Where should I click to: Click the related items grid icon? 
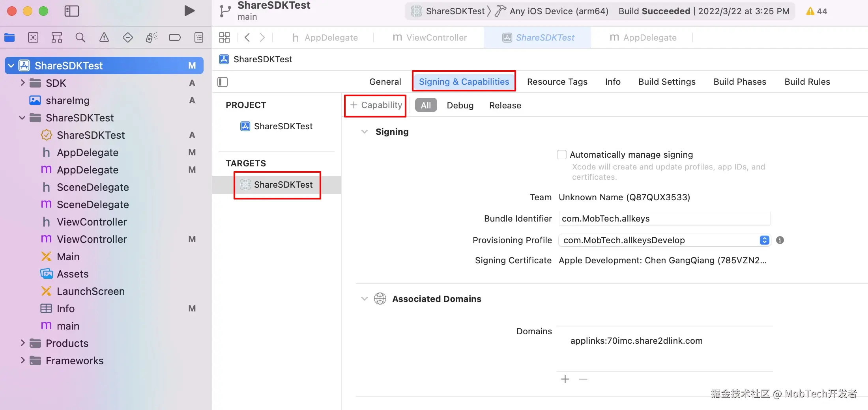[224, 37]
